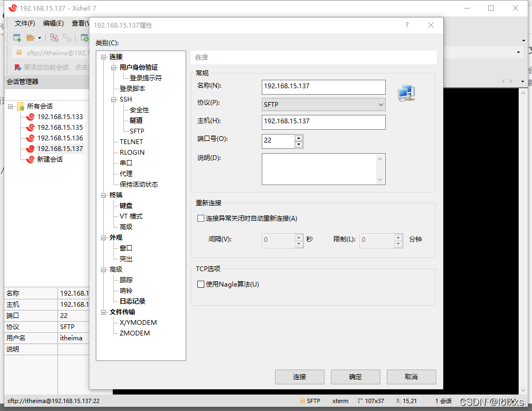Click the description box scroll-down arrow
This screenshot has height=411, width=532.
[380, 180]
